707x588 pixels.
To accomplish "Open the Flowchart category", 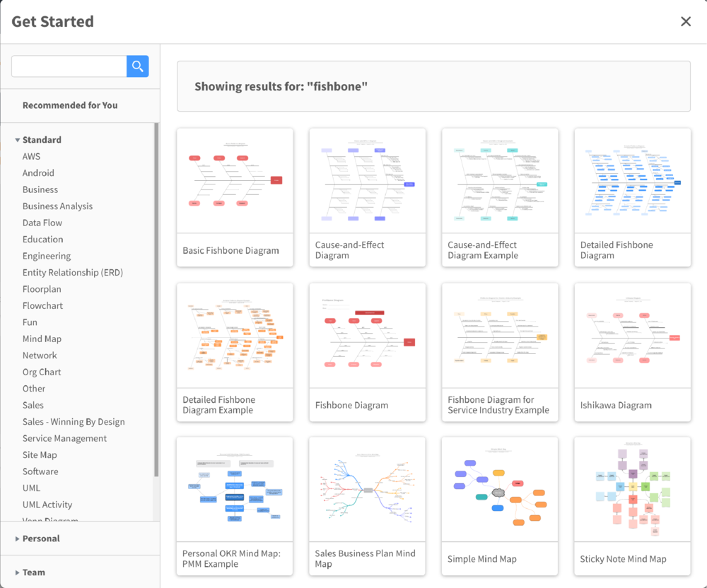I will [42, 305].
